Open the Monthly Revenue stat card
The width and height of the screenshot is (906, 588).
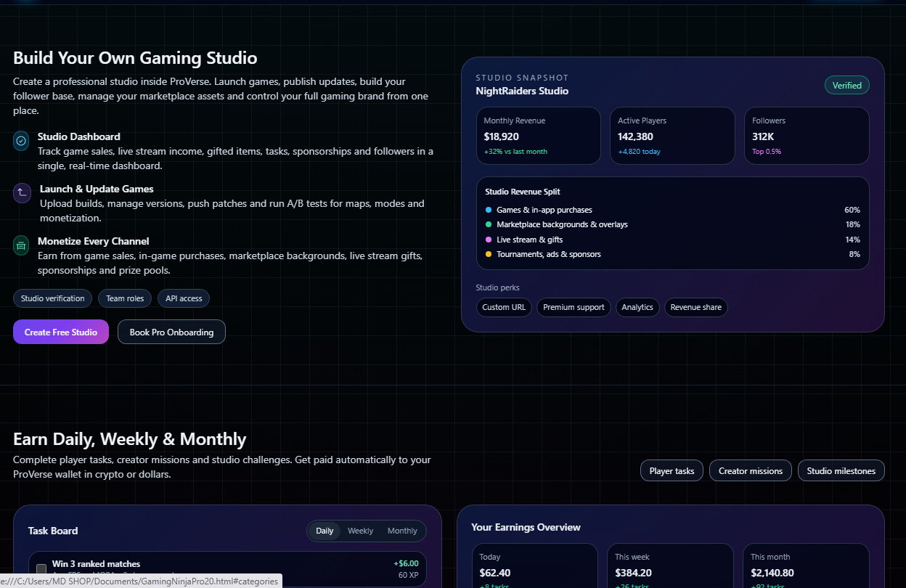click(538, 136)
